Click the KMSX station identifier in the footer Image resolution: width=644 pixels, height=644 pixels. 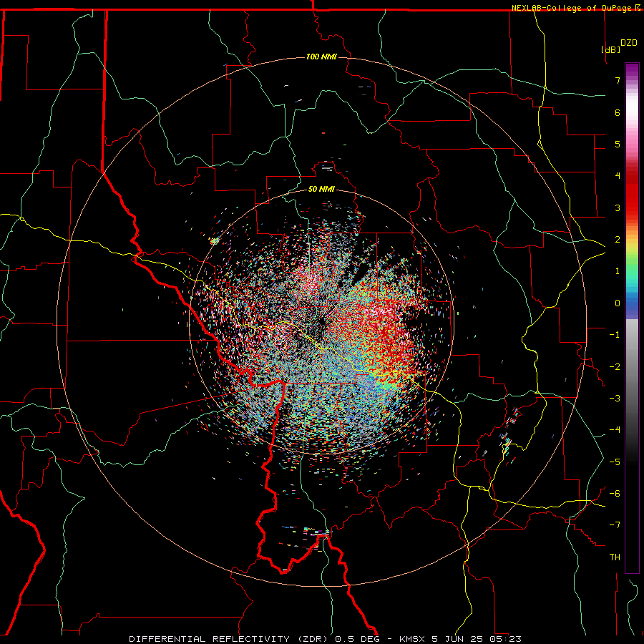coord(412,639)
